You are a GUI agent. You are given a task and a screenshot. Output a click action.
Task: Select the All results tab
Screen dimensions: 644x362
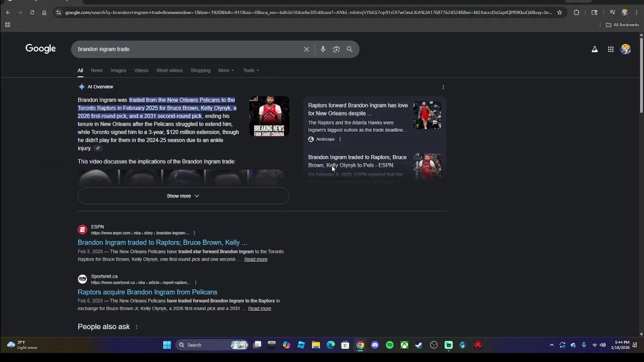click(x=80, y=70)
